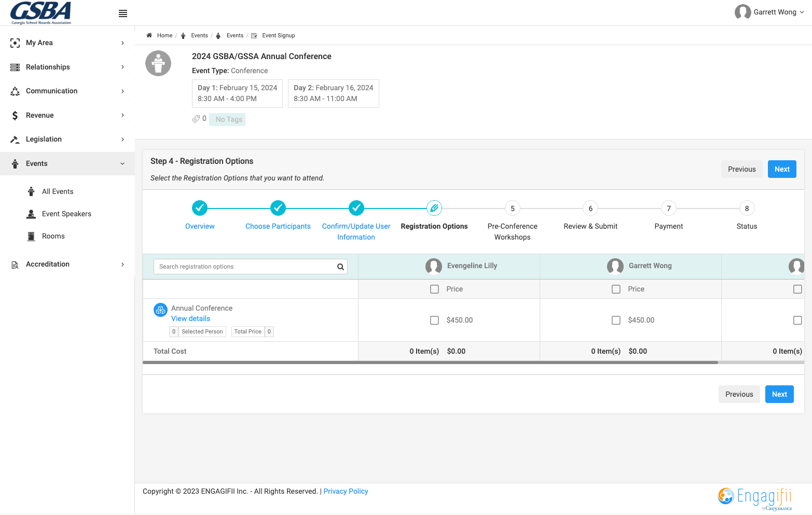Click the top Next button
This screenshot has width=812, height=515.
point(782,169)
